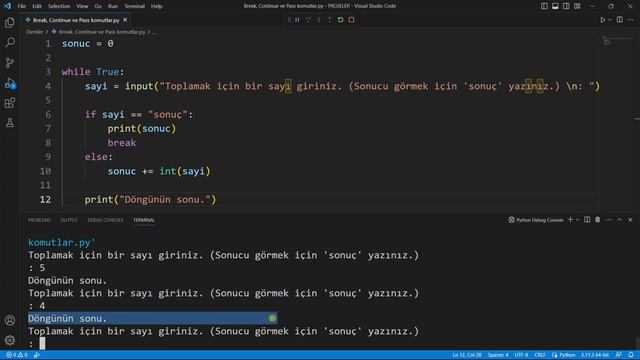Click the UTF-8 encoding status entry

(x=521, y=355)
